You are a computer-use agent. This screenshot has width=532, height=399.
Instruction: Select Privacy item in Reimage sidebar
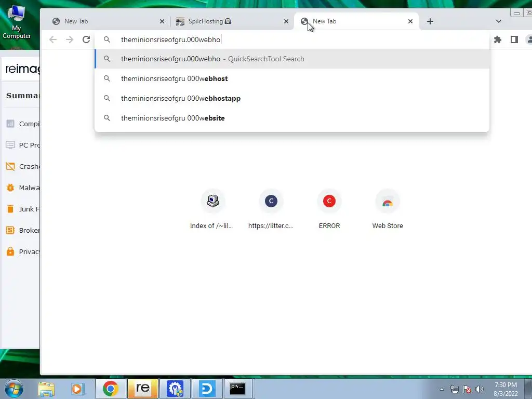[22, 252]
